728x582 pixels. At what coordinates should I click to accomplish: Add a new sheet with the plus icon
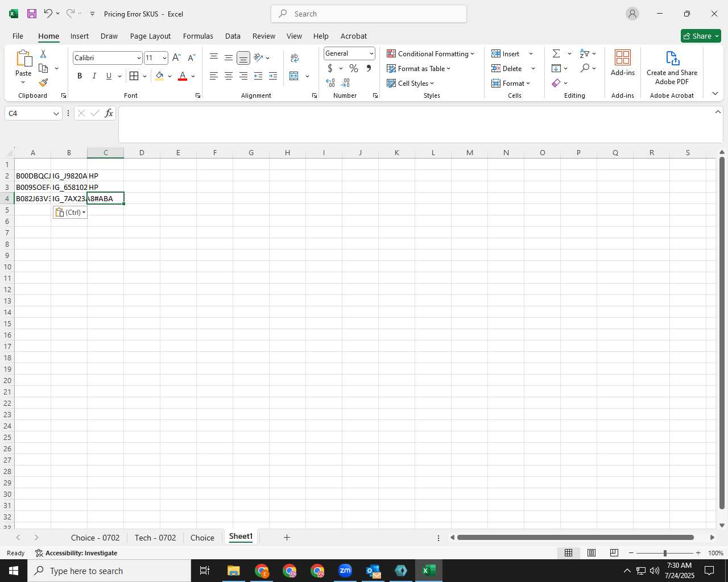(287, 537)
